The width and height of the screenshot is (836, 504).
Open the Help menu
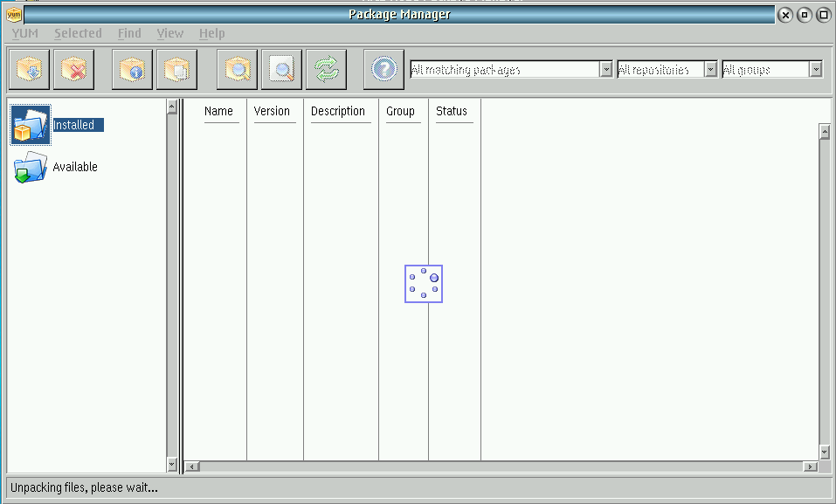tap(211, 33)
